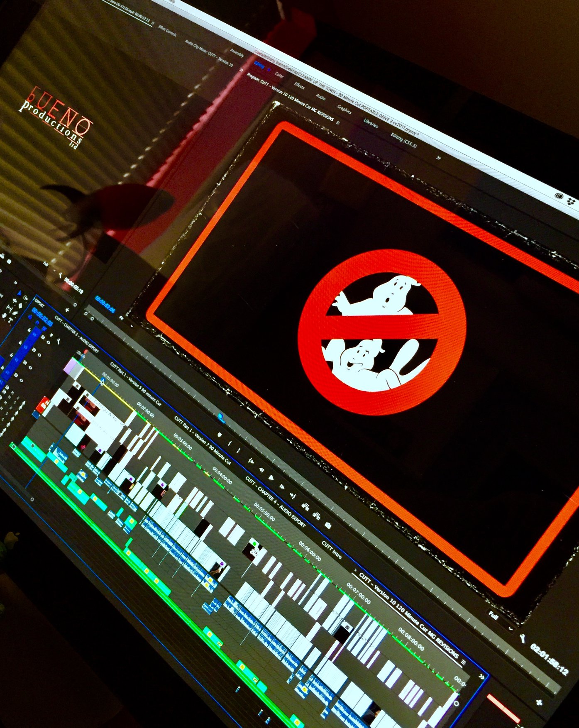
Task: Open the Program panel menu
Action: (338, 123)
